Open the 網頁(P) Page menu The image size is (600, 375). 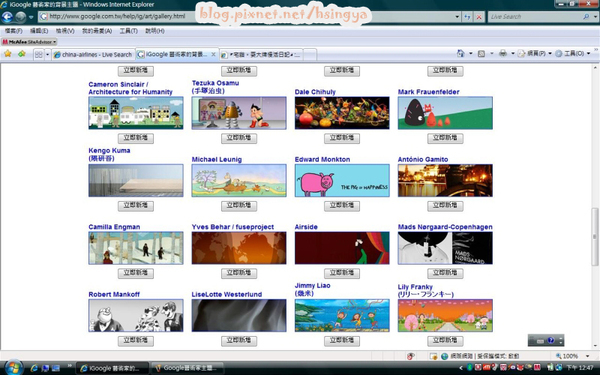534,54
